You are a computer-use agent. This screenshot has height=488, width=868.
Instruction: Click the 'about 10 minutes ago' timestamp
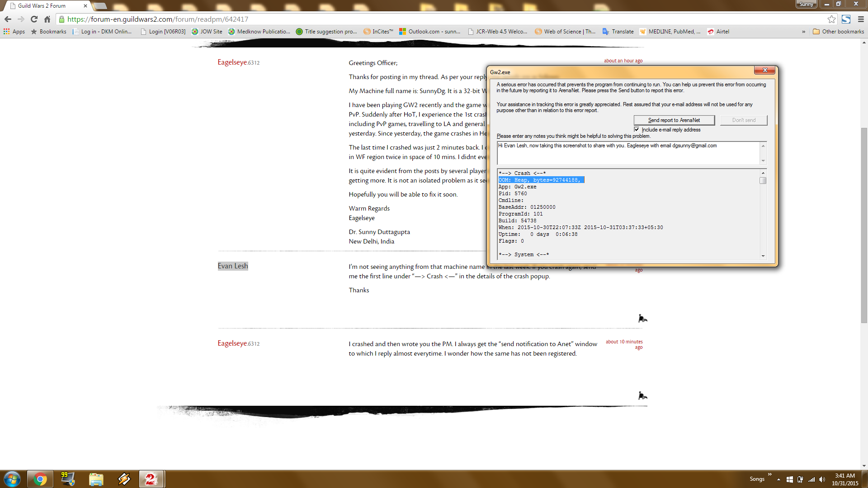point(624,344)
